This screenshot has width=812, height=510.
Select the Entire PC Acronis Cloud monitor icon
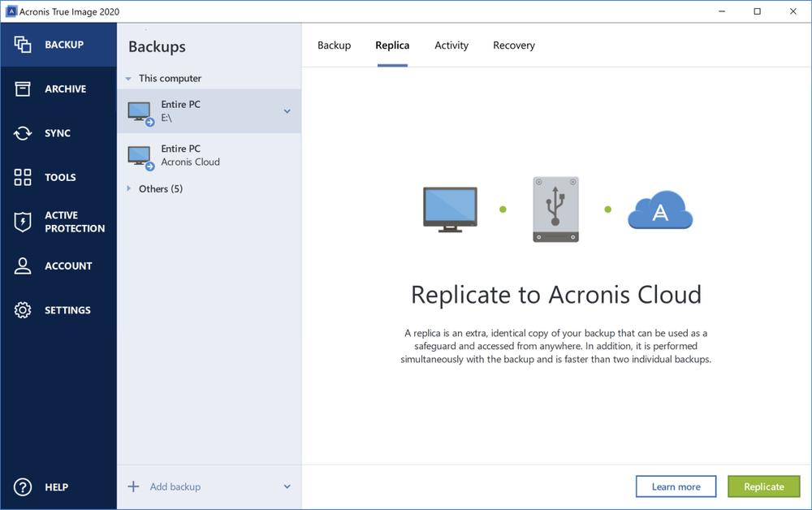140,157
